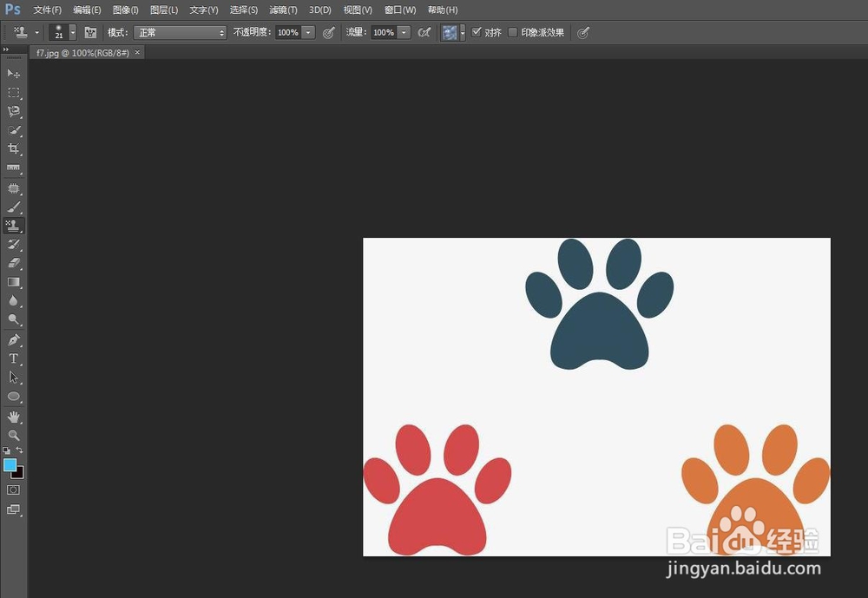Open the 选择(S) menu
The image size is (868, 598).
(x=244, y=10)
